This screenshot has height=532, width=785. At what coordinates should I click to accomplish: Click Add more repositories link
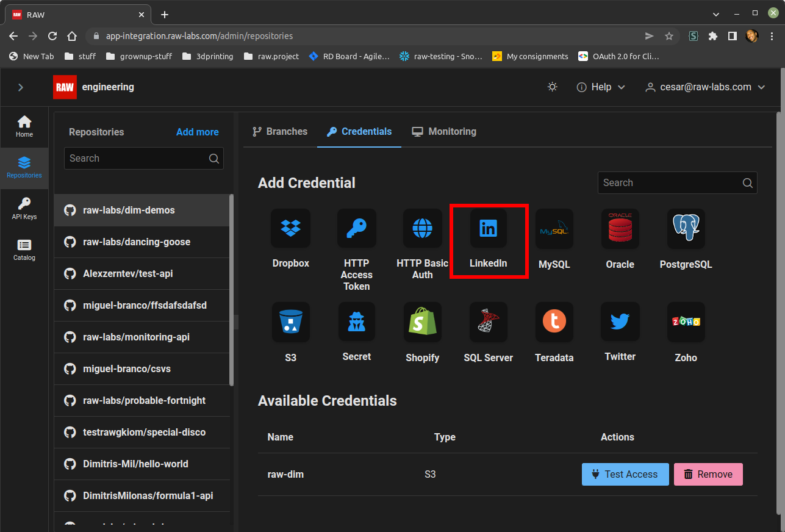tap(197, 132)
